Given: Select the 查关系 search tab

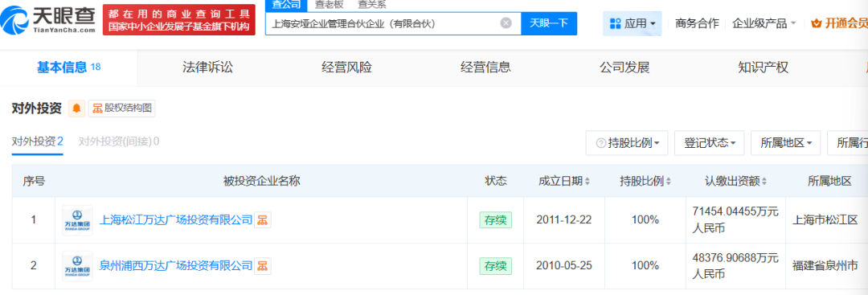Looking at the screenshot, I should 371,5.
